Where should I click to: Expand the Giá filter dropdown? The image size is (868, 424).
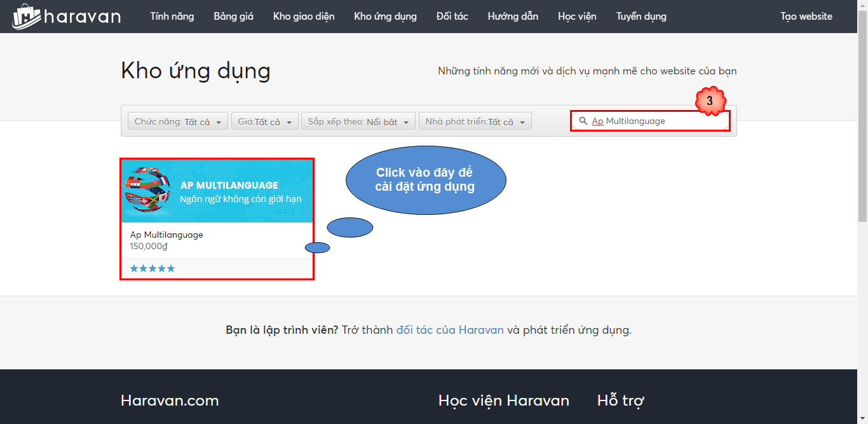264,121
